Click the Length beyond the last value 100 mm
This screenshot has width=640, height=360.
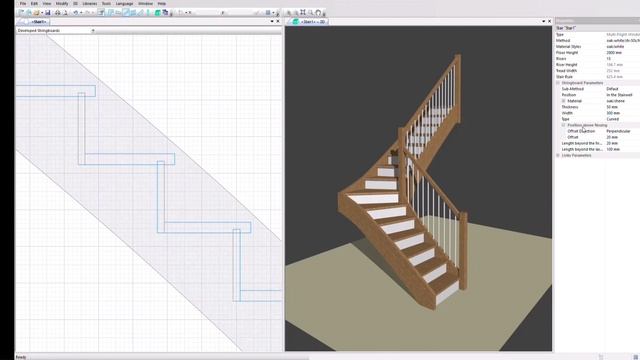coord(613,149)
